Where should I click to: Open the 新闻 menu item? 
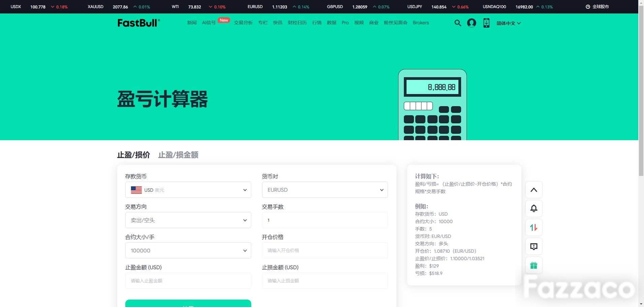[192, 23]
